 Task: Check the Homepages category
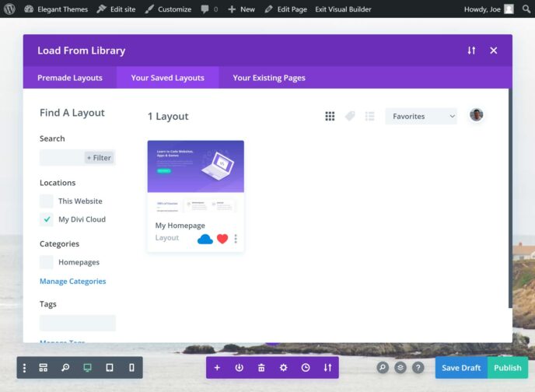pos(47,262)
